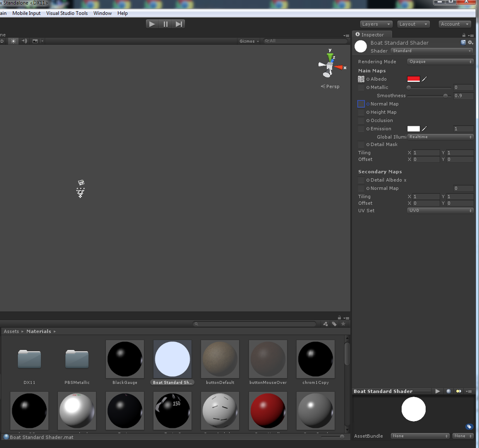Click the lighting toggle icon in preview panel
The height and width of the screenshot is (448, 479).
pyautogui.click(x=458, y=391)
